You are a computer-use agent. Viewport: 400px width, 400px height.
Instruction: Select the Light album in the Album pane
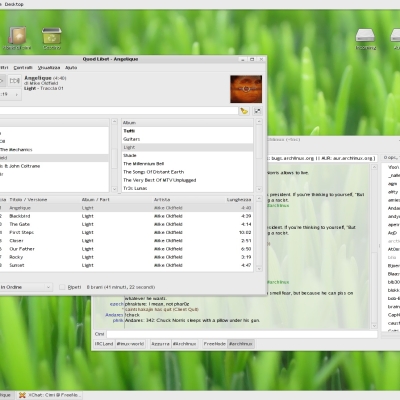pos(187,147)
